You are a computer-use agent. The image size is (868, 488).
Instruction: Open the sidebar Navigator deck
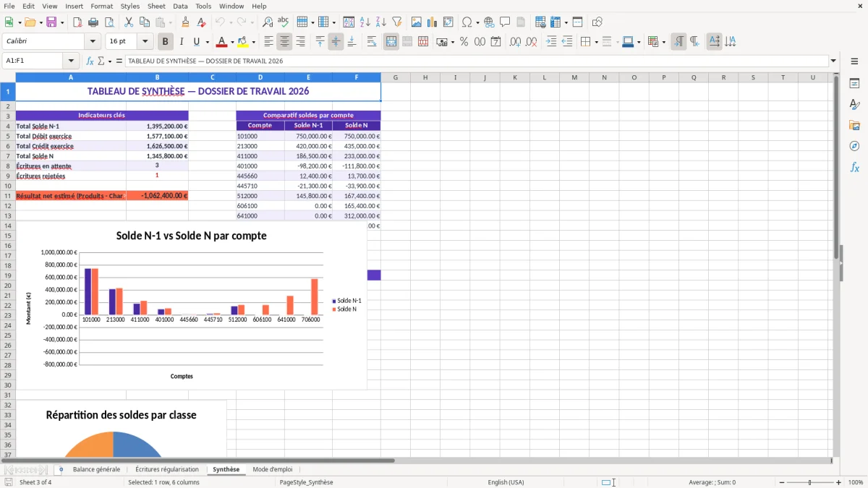click(855, 147)
